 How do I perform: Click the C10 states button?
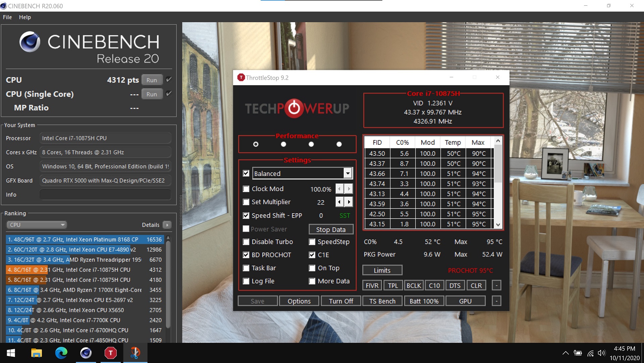[434, 285]
